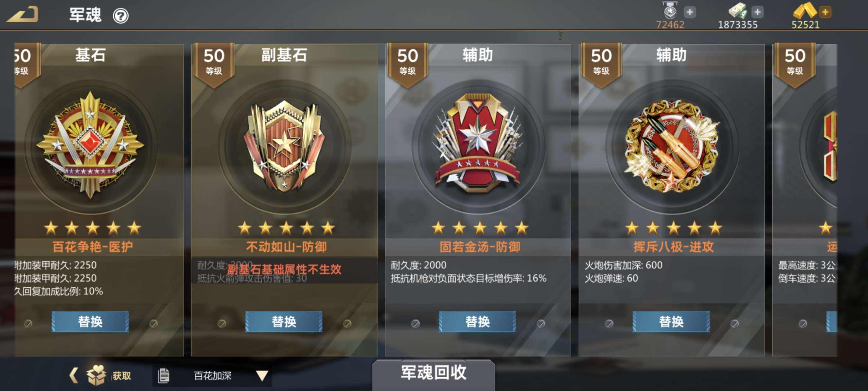
Task: Click the gold bars currency icon
Action: pos(804,11)
